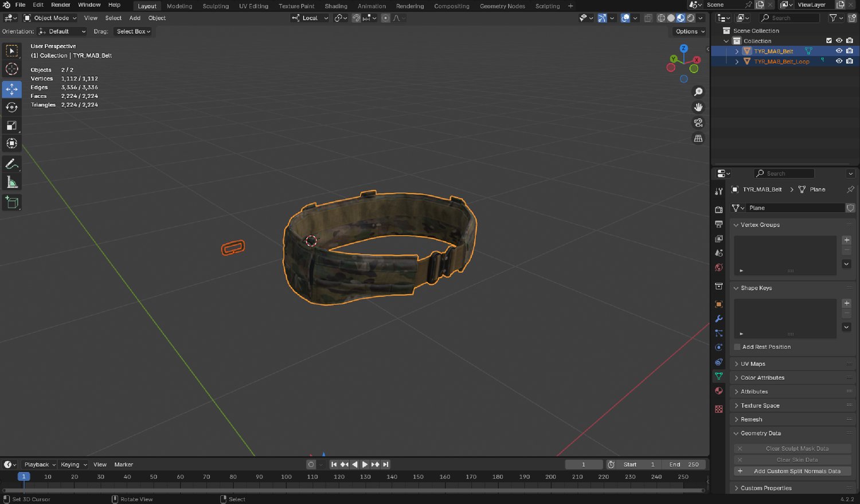Open the Modifiers wrench properties tab
860x504 pixels.
click(x=718, y=319)
